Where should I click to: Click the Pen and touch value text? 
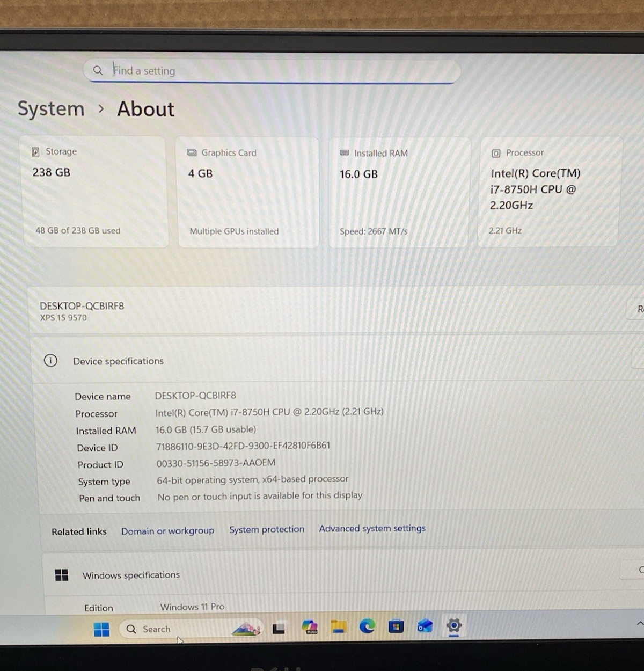click(260, 497)
